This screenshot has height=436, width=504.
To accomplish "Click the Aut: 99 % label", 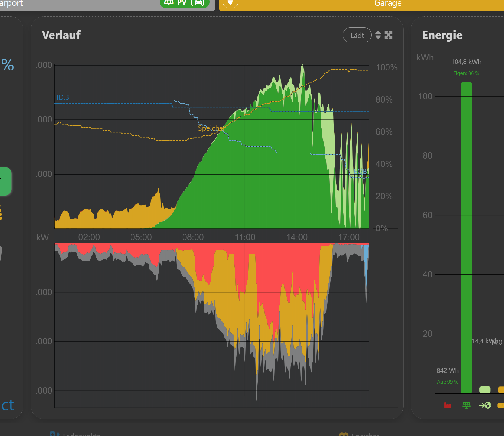I will coord(448,382).
